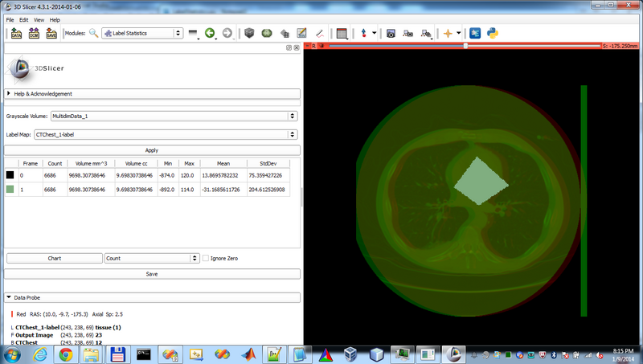The image size is (643, 364).
Task: Open the Transforms module icon
Action: point(285,33)
